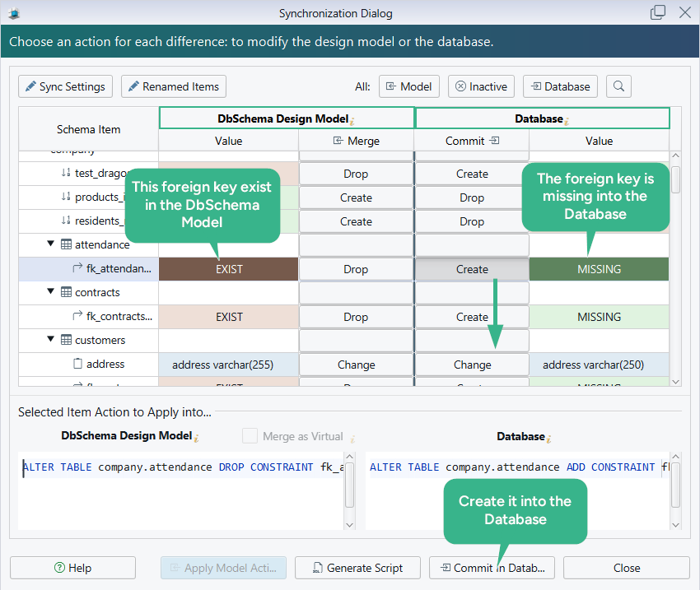This screenshot has height=590, width=700.
Task: Click Change merge action for address row
Action: [x=356, y=365]
